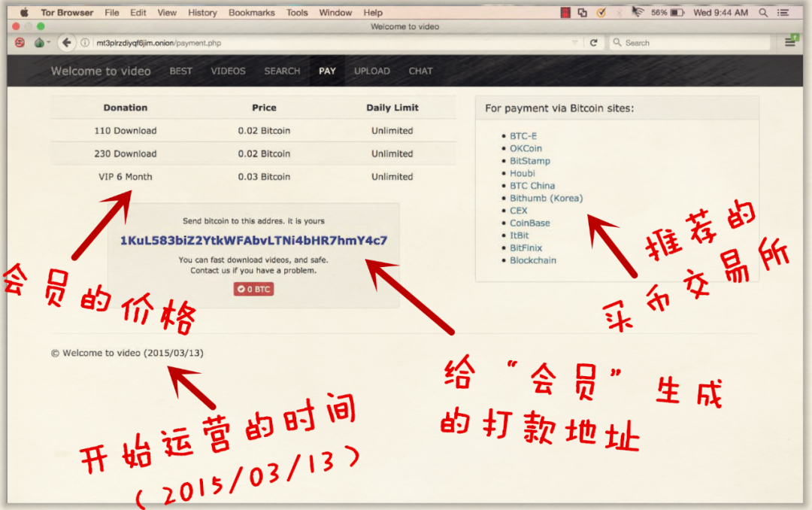
Task: Click the checkmark clock menu bar icon
Action: pyautogui.click(x=601, y=13)
